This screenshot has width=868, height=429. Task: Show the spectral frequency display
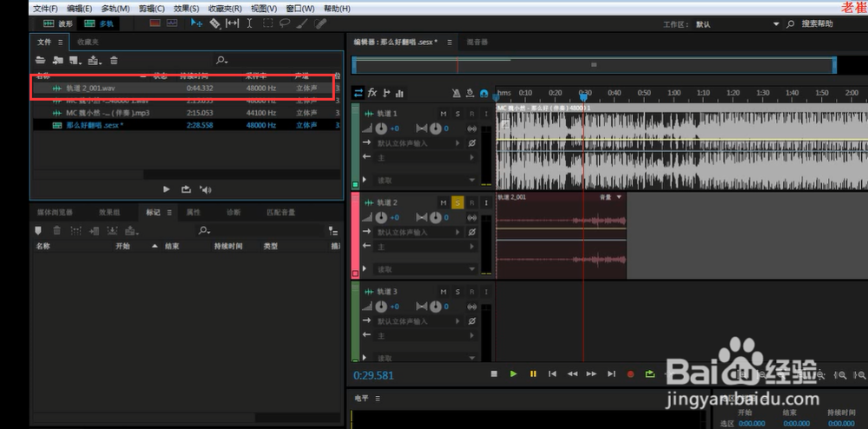pyautogui.click(x=155, y=23)
